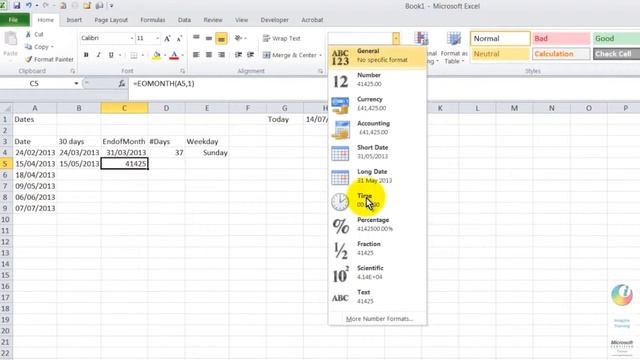Apply the Neutral cell style

500,54
